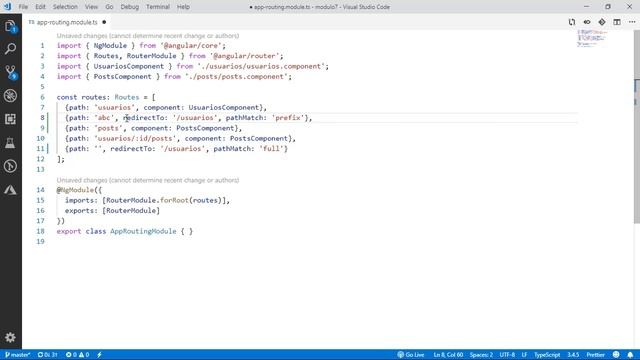The height and width of the screenshot is (360, 640).
Task: Click TypeScript version 3.4.5
Action: click(573, 355)
